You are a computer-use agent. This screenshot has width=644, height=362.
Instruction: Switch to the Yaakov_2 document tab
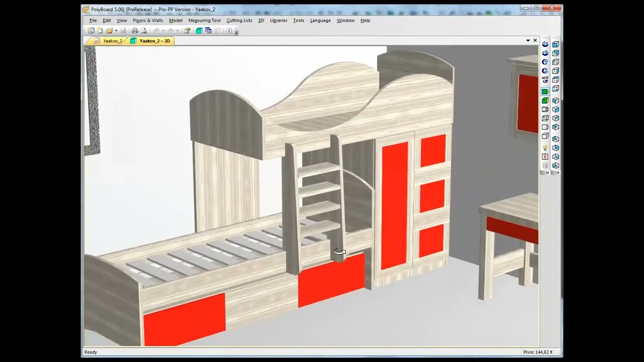click(107, 41)
